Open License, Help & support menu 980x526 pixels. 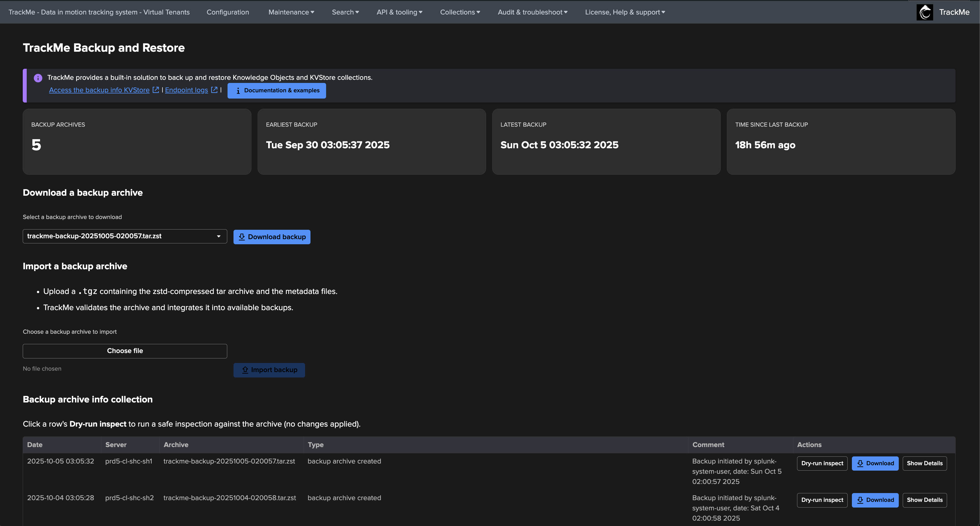click(625, 12)
